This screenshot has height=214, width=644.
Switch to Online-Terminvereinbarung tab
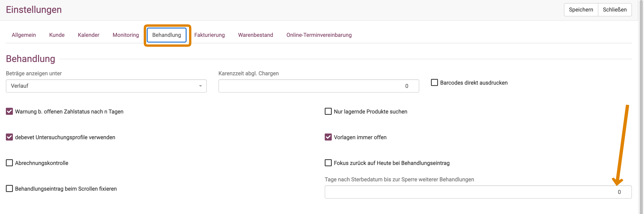[319, 35]
